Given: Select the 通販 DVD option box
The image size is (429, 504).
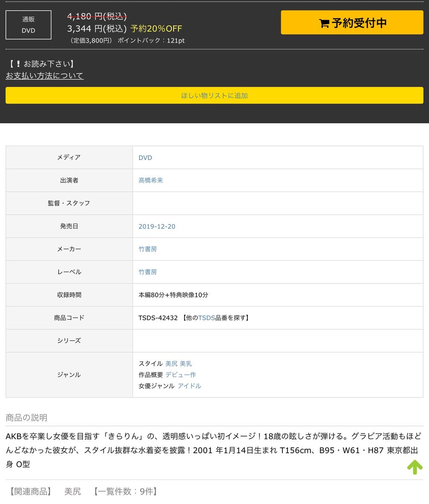Looking at the screenshot, I should pyautogui.click(x=28, y=25).
